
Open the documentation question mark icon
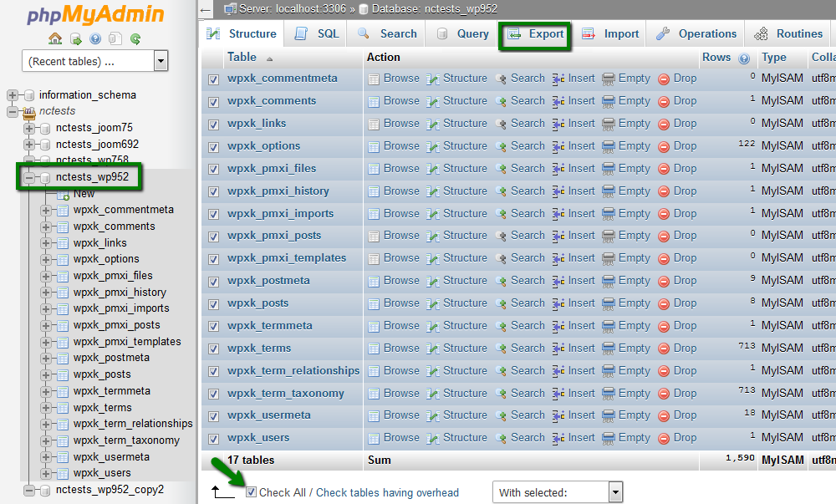(x=95, y=38)
